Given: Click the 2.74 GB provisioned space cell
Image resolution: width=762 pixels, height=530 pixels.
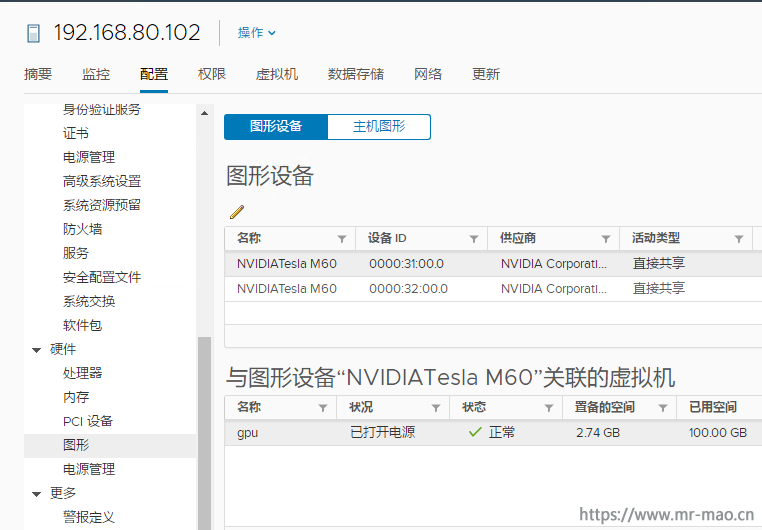Looking at the screenshot, I should click(598, 432).
